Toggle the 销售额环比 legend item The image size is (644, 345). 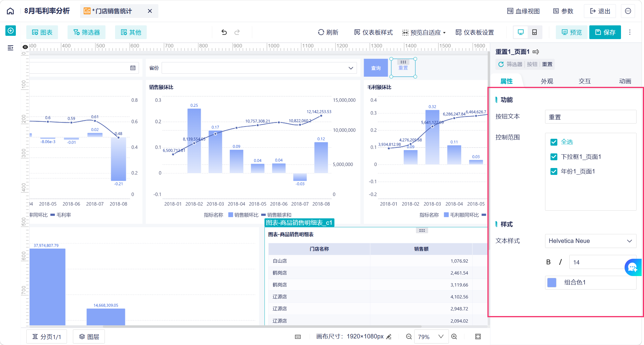click(x=243, y=215)
